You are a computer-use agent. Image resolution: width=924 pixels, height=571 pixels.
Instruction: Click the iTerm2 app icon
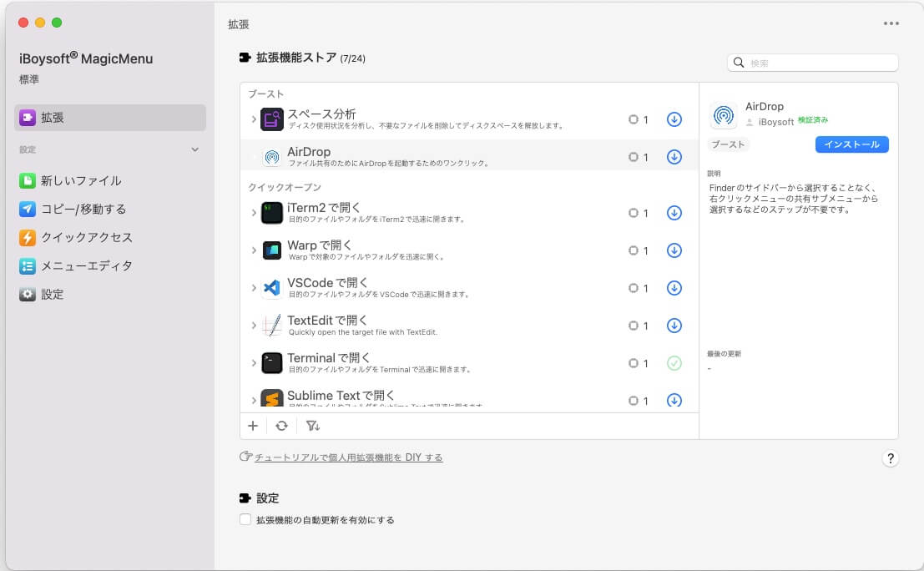tap(271, 213)
